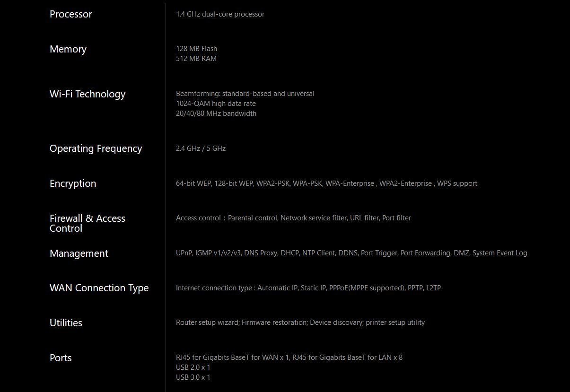Click the Beamforming standard-based and universal line
The height and width of the screenshot is (392, 570).
(245, 94)
